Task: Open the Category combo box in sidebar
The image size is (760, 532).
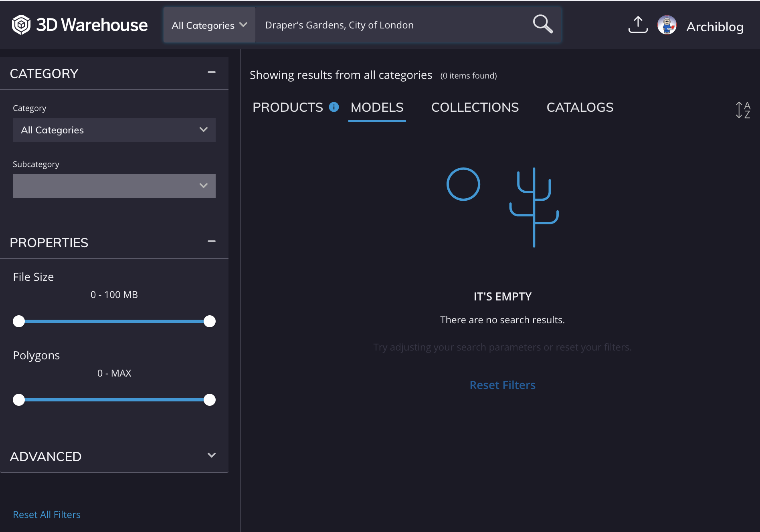Action: 114,130
